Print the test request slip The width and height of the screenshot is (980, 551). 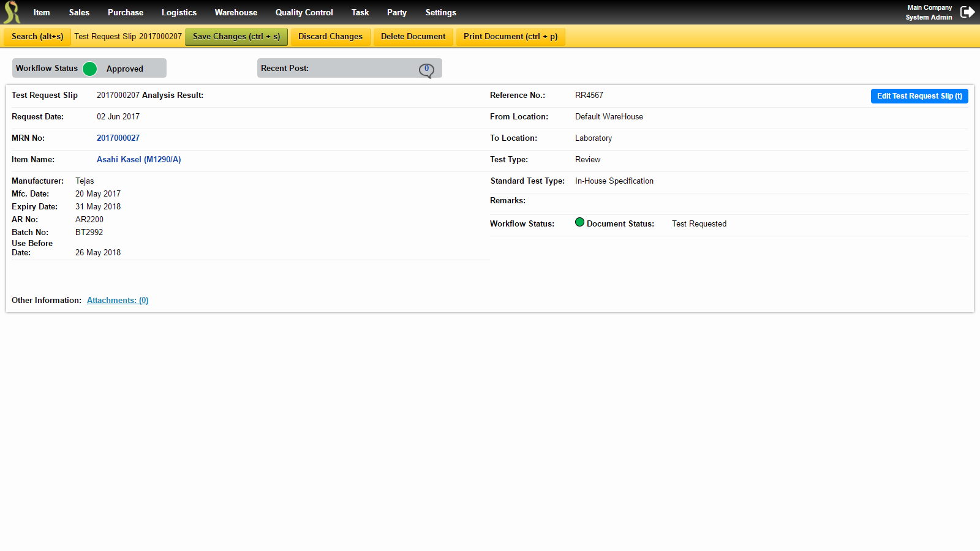pos(510,36)
